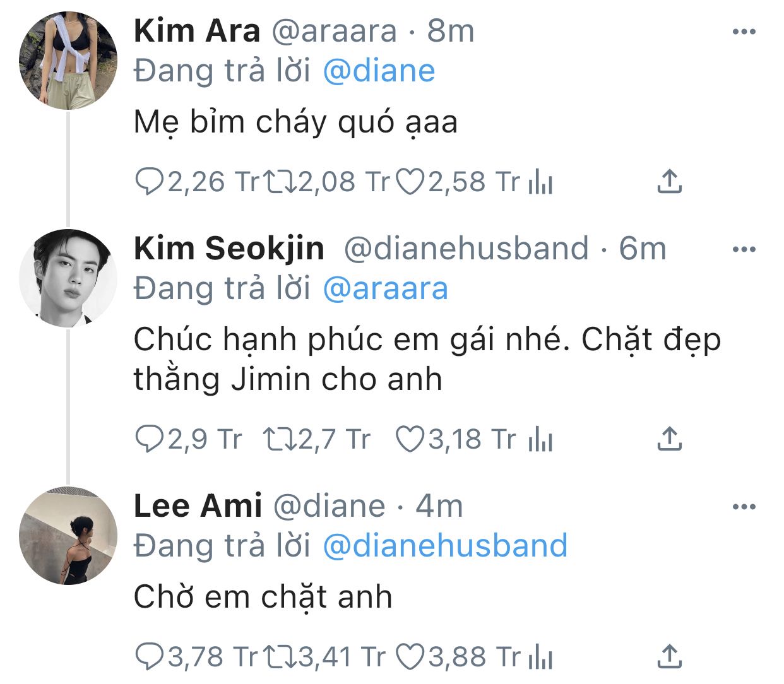Like Kim Ara's tweet
Screen dimensions: 784x684
[x=410, y=182]
